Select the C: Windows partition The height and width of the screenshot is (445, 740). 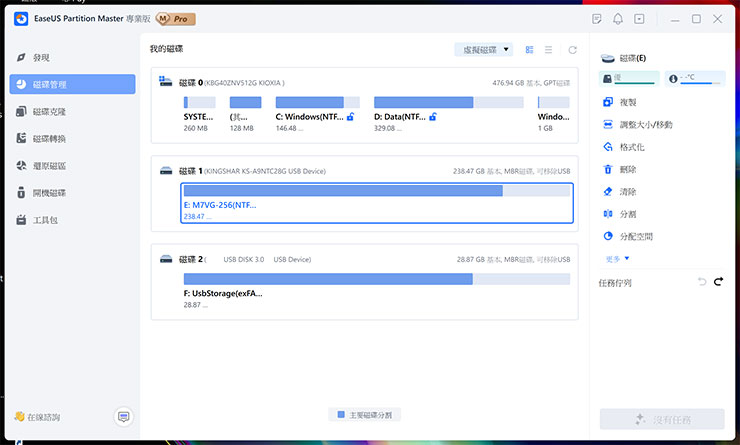tap(317, 114)
